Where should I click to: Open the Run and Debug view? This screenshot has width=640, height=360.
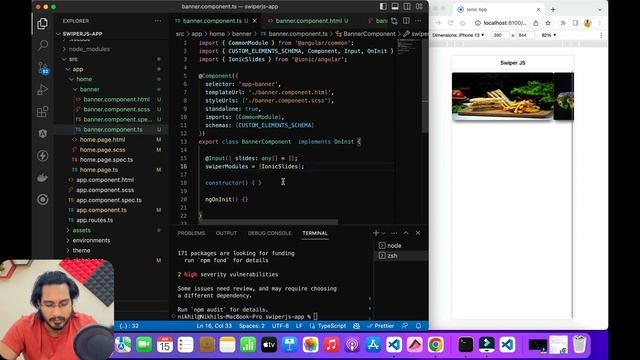pyautogui.click(x=42, y=89)
